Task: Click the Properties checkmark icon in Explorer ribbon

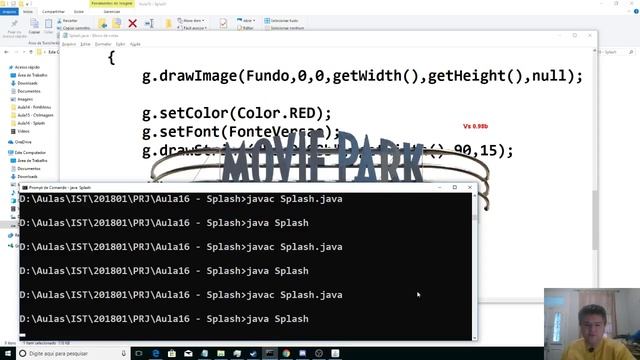Action: point(223,24)
